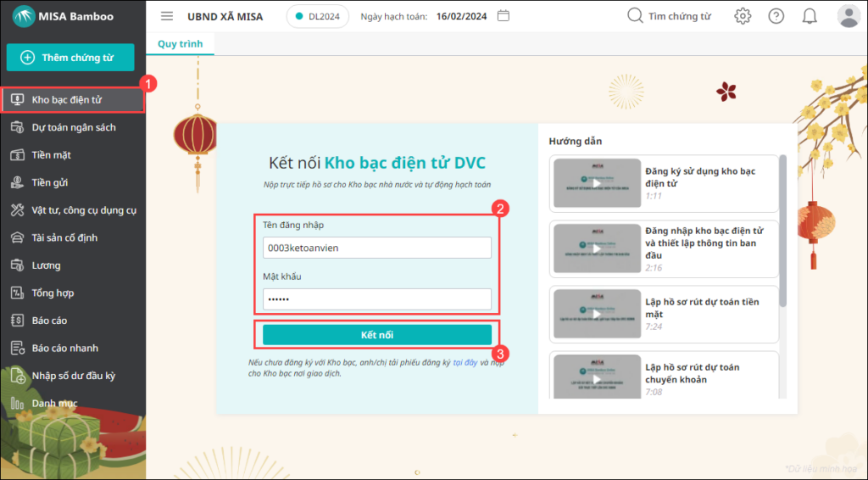Focus the Mật khẩu password field
The width and height of the screenshot is (868, 480).
(377, 299)
